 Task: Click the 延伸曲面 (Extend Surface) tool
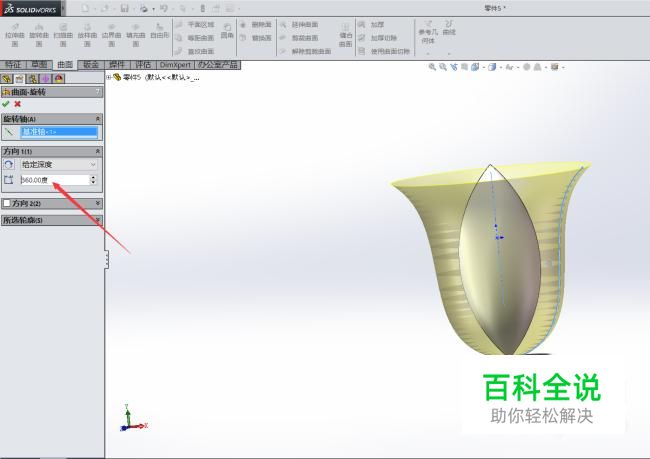click(299, 25)
